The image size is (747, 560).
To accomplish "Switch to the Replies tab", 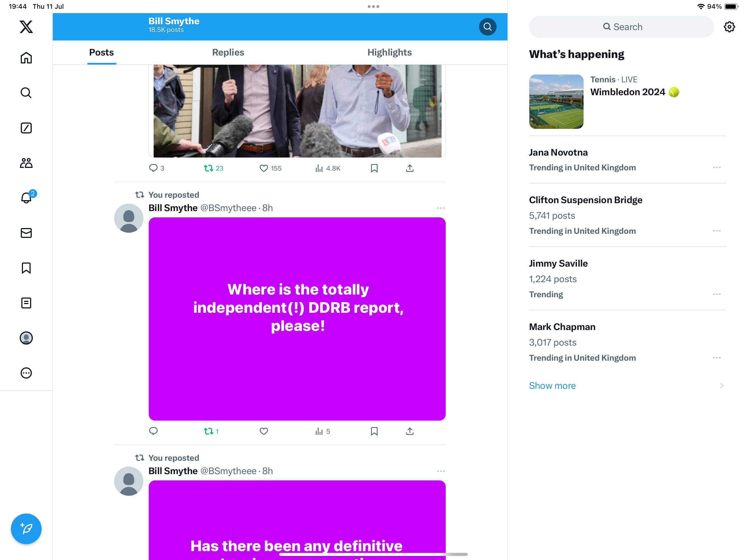I will click(x=228, y=52).
